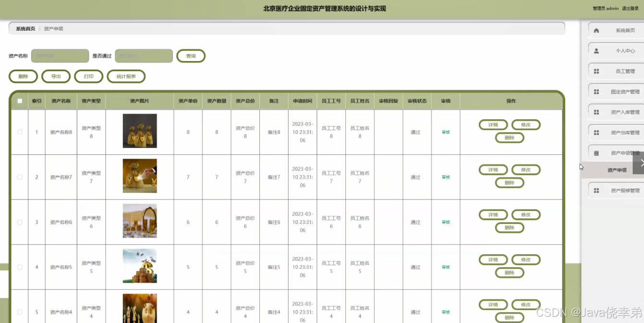
Task: Click 删除 for 资产名称6 row
Action: 510,228
